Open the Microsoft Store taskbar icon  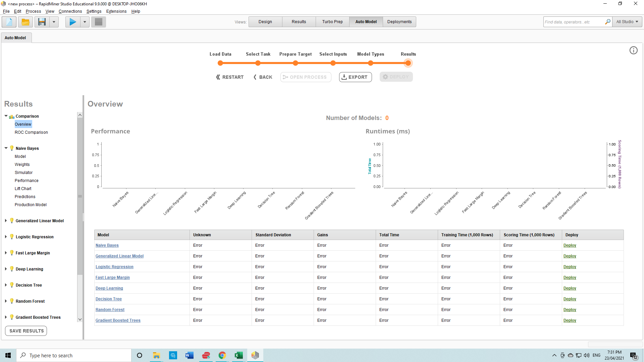pyautogui.click(x=173, y=355)
